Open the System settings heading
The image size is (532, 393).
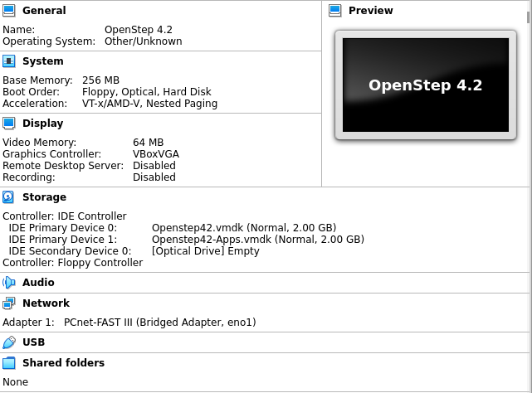[43, 61]
